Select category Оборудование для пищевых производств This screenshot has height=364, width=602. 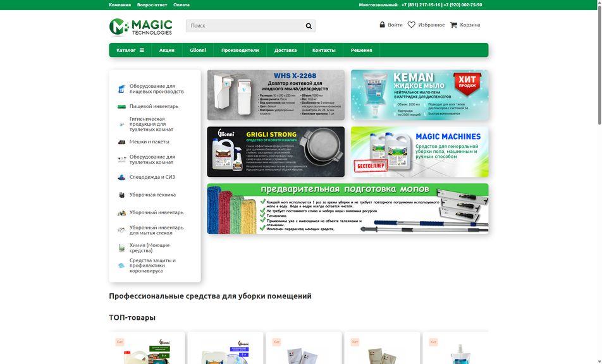157,89
